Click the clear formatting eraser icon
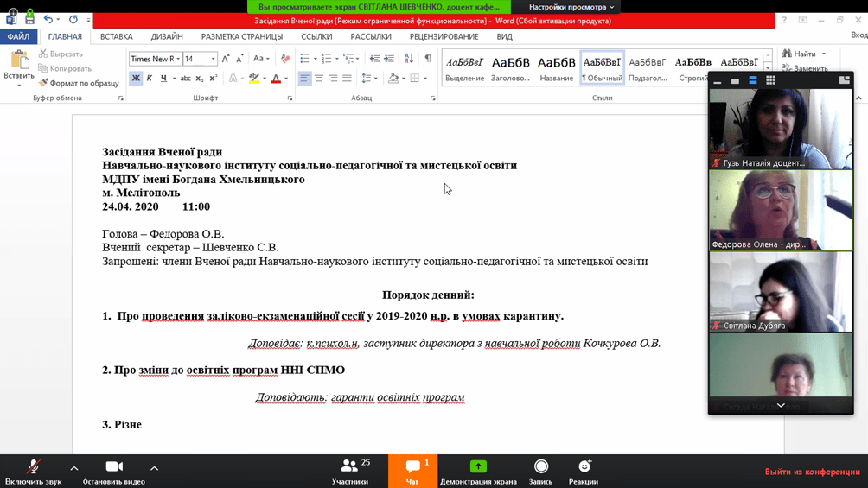This screenshot has height=488, width=868. (x=285, y=59)
